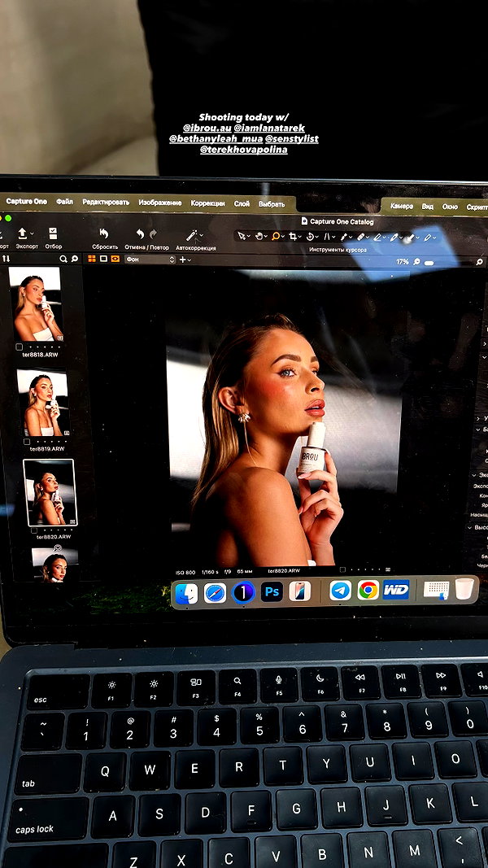488x868 pixels.
Task: Click the Экспорт export icon
Action: click(22, 233)
